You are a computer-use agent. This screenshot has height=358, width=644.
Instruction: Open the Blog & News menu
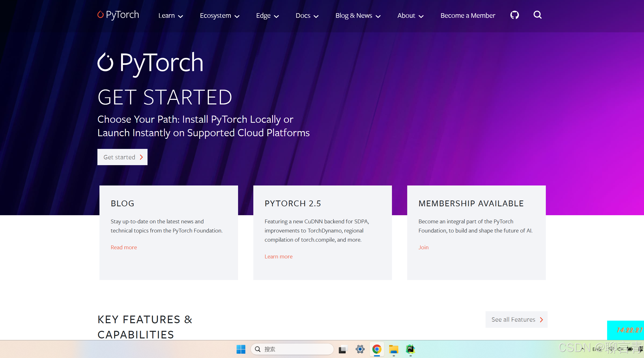[x=358, y=16]
